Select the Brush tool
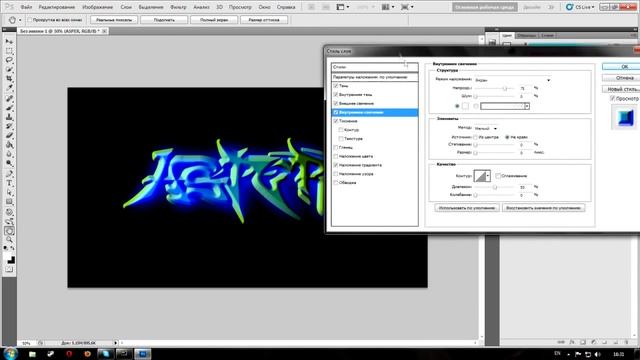The width and height of the screenshot is (640, 360). (9, 108)
